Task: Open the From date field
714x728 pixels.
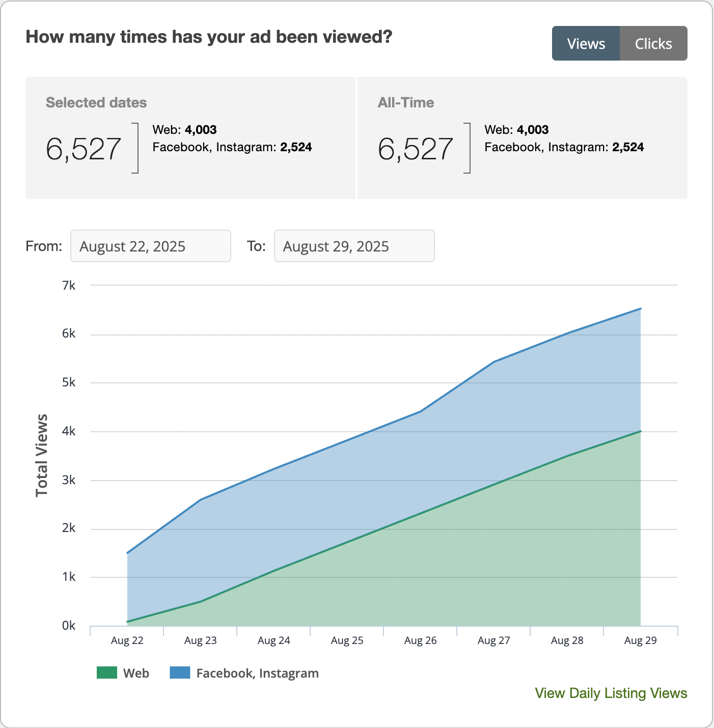Action: (x=150, y=246)
